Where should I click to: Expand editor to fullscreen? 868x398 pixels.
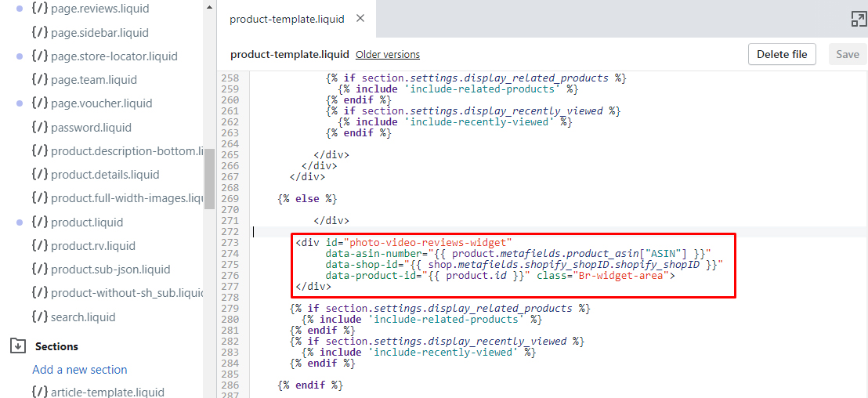[x=858, y=19]
